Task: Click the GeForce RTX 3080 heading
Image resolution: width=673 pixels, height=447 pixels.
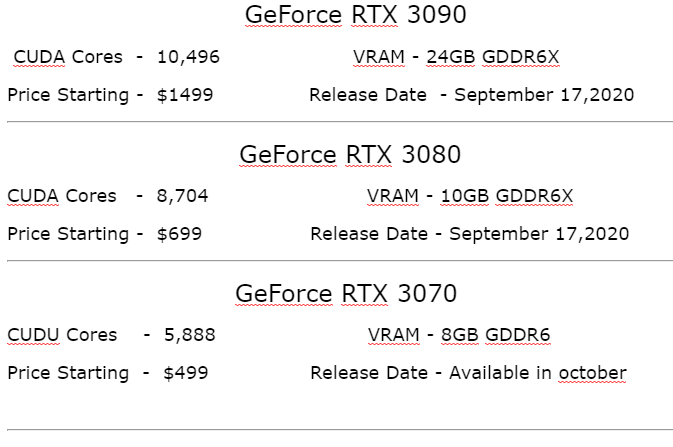Action: [x=350, y=154]
